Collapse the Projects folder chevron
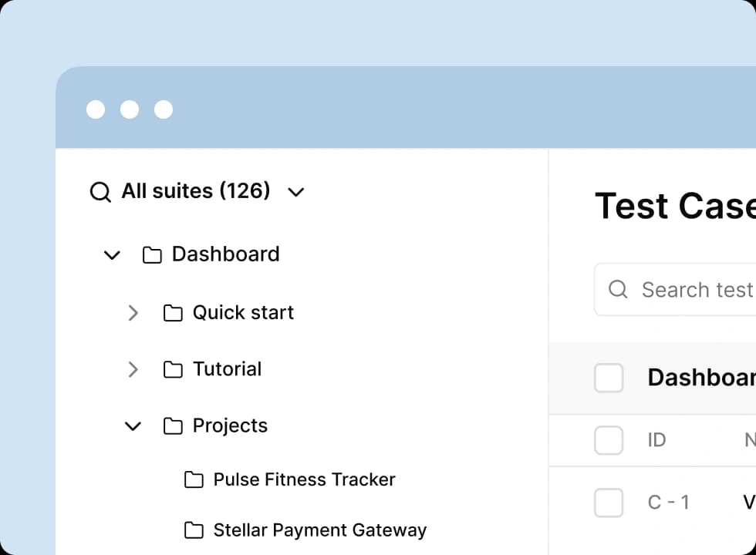Image resolution: width=756 pixels, height=555 pixels. (133, 426)
